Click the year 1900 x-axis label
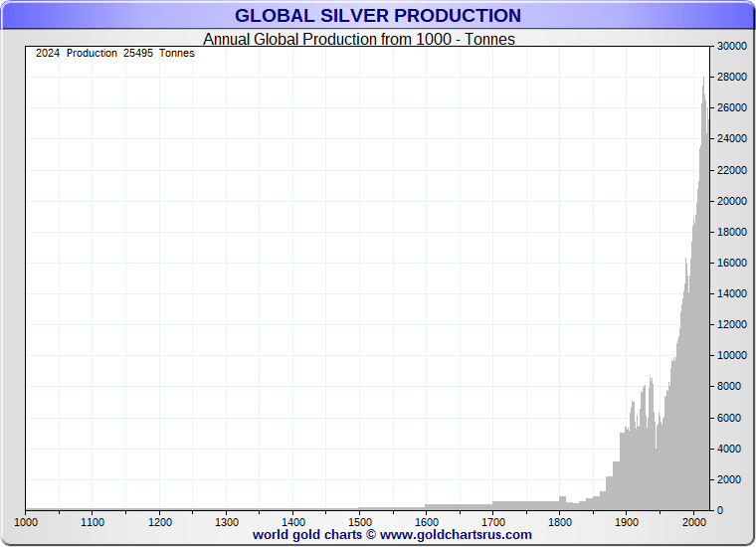 [x=626, y=521]
